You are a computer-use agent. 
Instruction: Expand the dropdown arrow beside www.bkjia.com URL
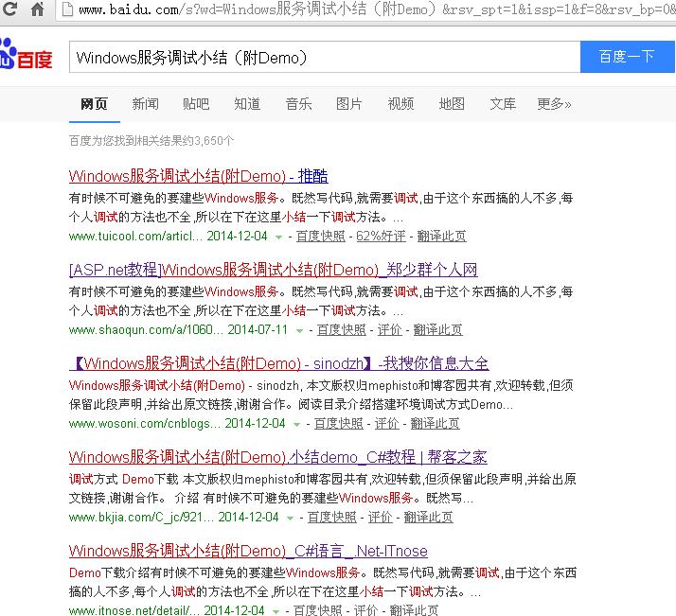click(x=290, y=518)
